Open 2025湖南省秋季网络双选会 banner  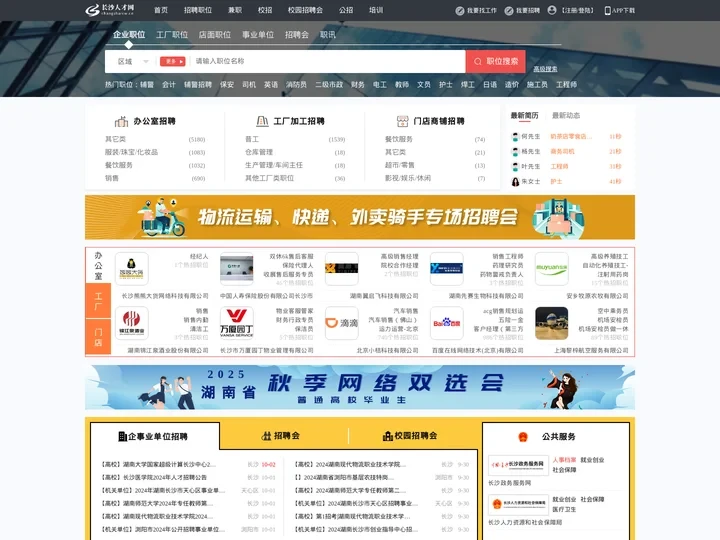click(x=360, y=387)
